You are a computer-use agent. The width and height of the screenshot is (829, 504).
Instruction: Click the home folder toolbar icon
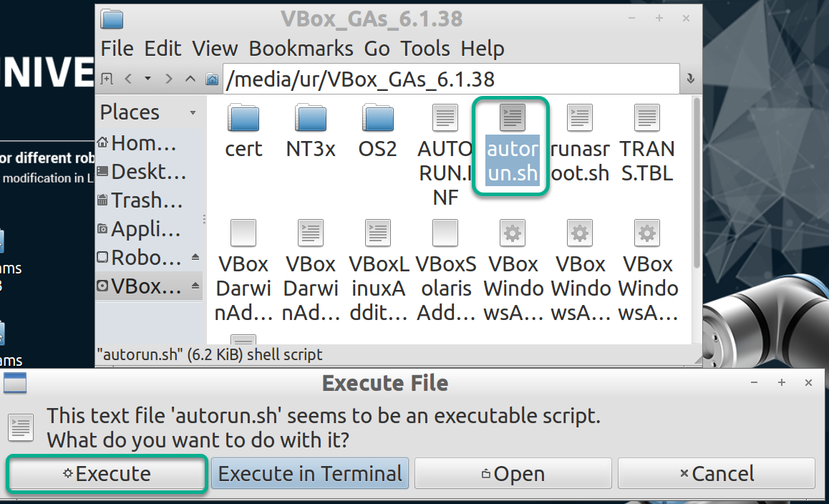212,79
